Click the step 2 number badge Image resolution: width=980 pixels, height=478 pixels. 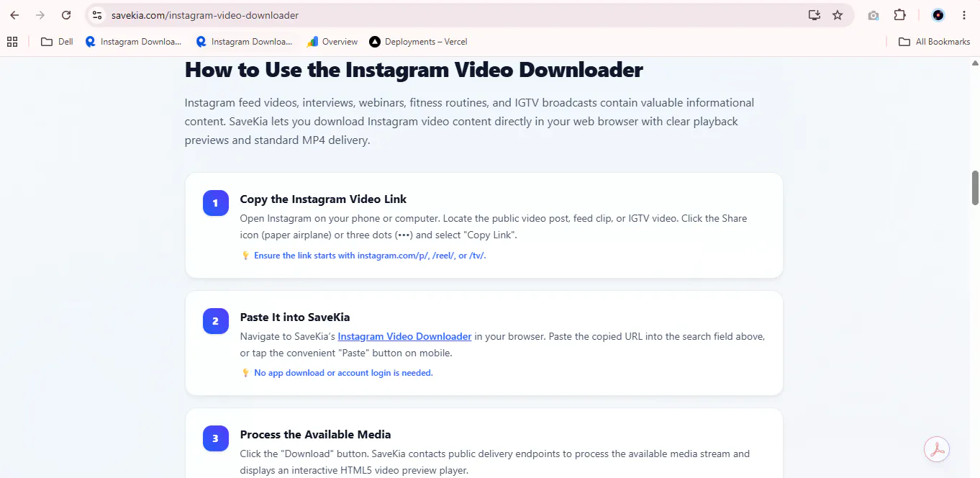(x=215, y=321)
